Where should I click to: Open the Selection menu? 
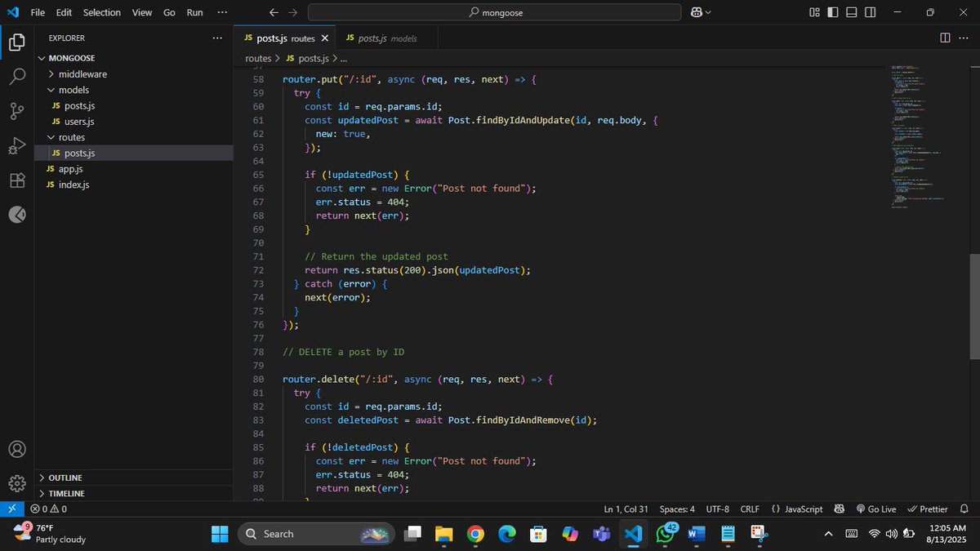(x=102, y=12)
